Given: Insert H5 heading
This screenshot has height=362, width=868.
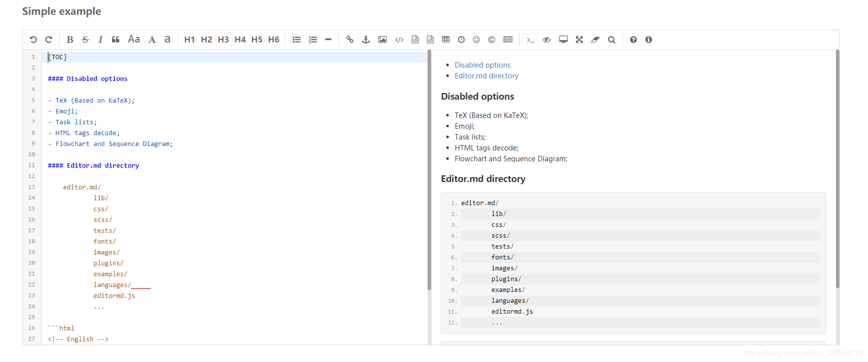Looking at the screenshot, I should click(x=257, y=39).
